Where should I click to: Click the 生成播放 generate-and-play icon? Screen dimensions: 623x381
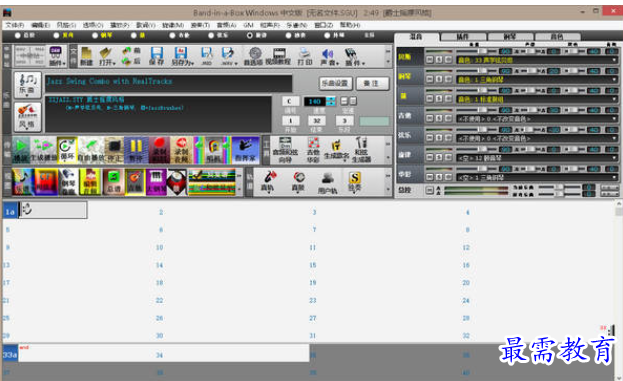pos(43,150)
